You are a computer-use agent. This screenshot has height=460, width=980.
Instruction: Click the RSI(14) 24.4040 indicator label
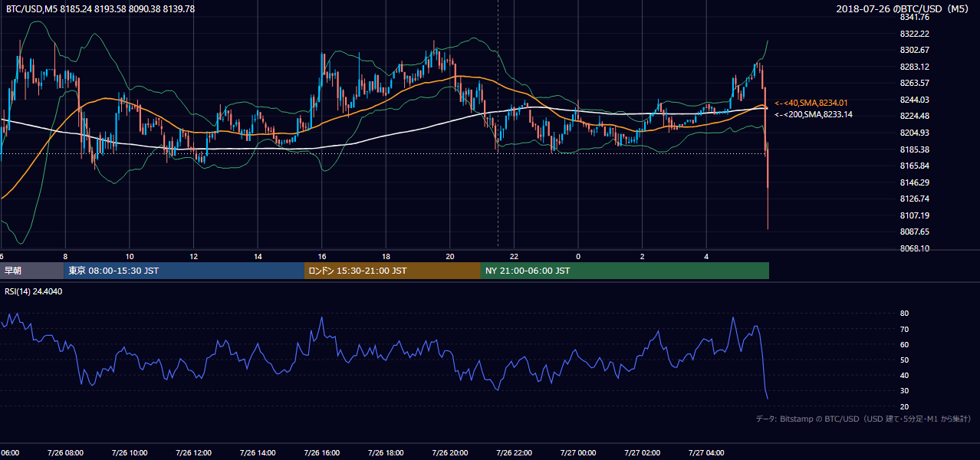pos(34,291)
